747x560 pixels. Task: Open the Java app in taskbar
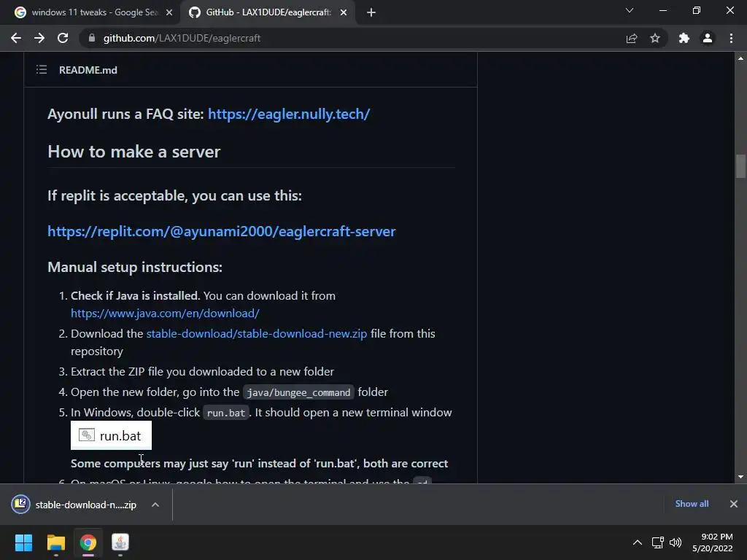click(x=120, y=542)
